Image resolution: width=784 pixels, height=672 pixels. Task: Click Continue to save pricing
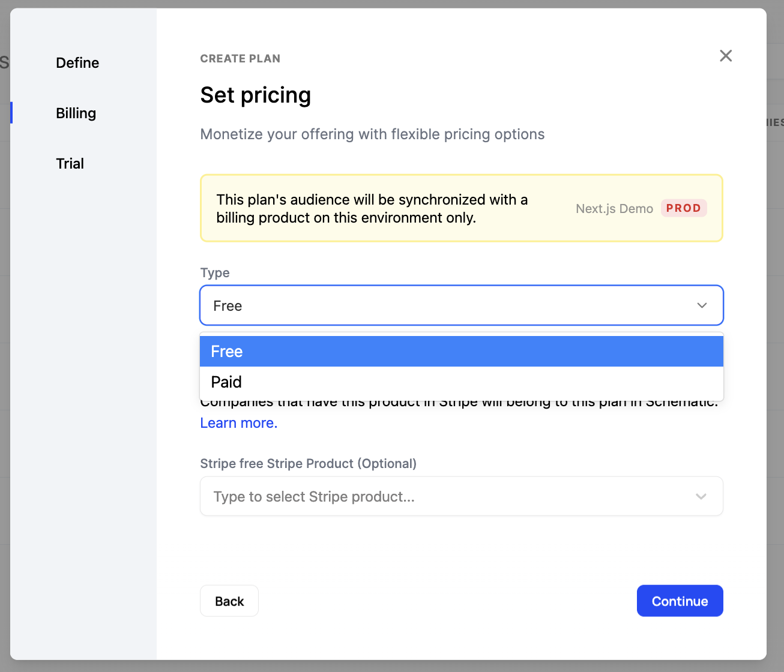click(680, 601)
